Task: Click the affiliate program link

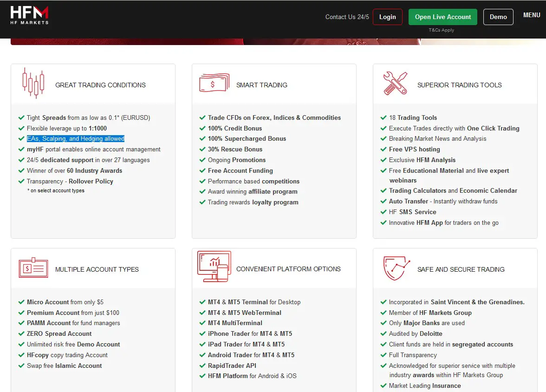Action: tap(273, 191)
